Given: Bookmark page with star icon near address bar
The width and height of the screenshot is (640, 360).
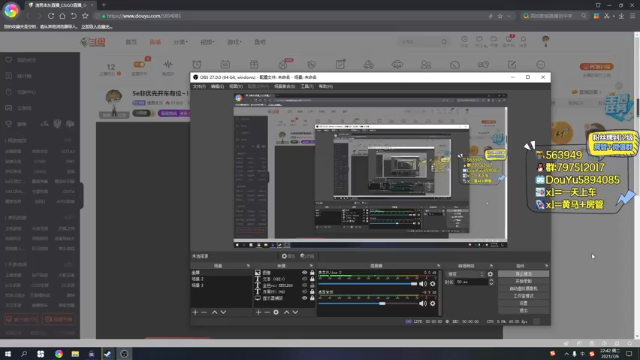Looking at the screenshot, I should point(85,16).
